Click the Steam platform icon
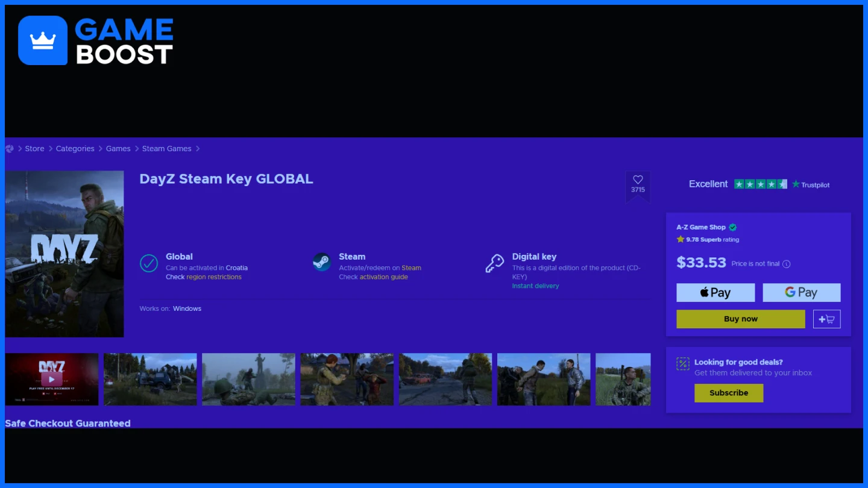This screenshot has height=488, width=868. tap(321, 262)
